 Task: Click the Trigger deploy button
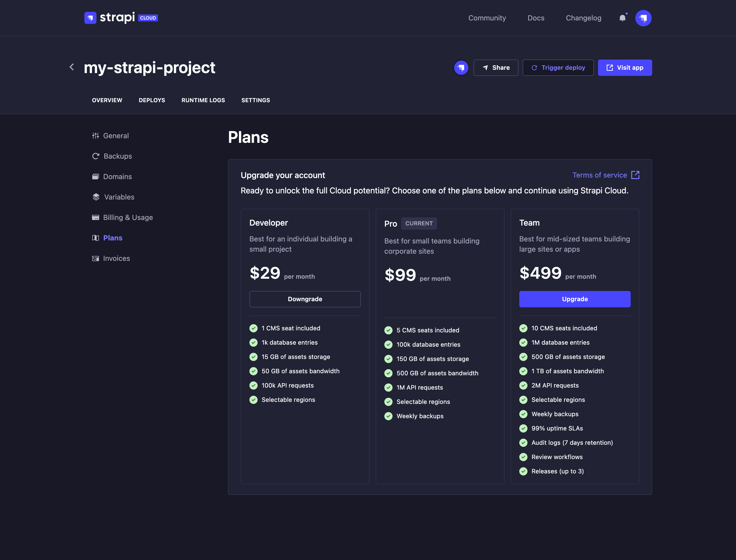click(558, 68)
